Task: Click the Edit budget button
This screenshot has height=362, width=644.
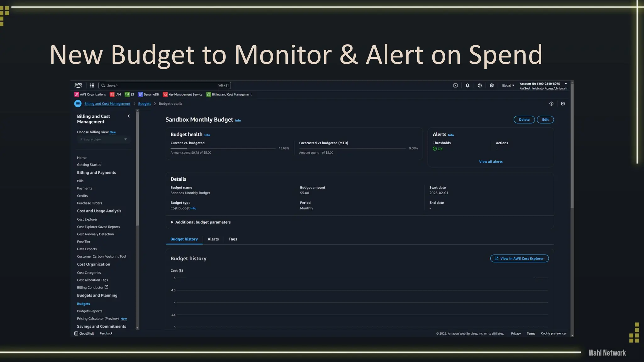Action: (x=545, y=119)
